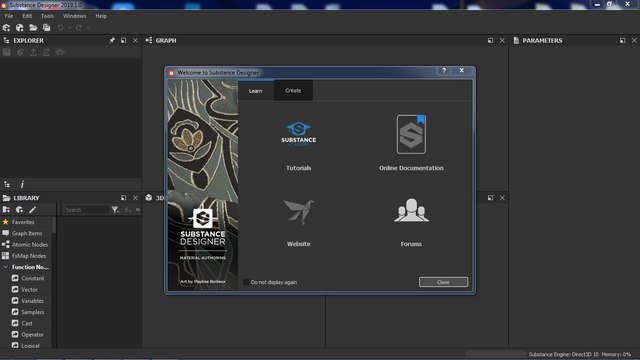Select Operator under Function Nodes
The height and width of the screenshot is (360, 640).
(33, 335)
